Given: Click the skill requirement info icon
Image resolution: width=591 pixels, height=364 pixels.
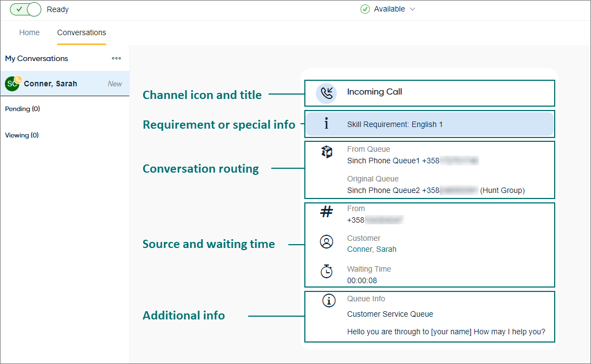Looking at the screenshot, I should [x=326, y=124].
